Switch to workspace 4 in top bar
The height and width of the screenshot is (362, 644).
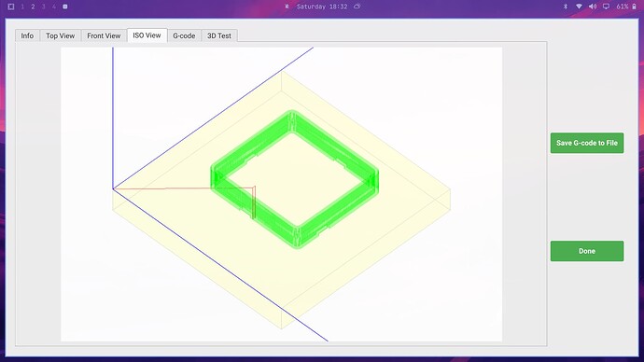pos(54,7)
